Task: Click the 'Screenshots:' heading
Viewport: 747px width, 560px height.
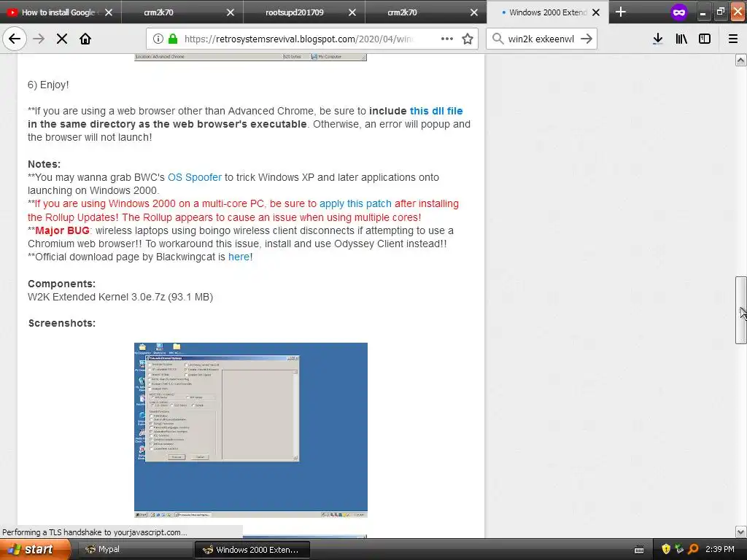Action: (62, 323)
